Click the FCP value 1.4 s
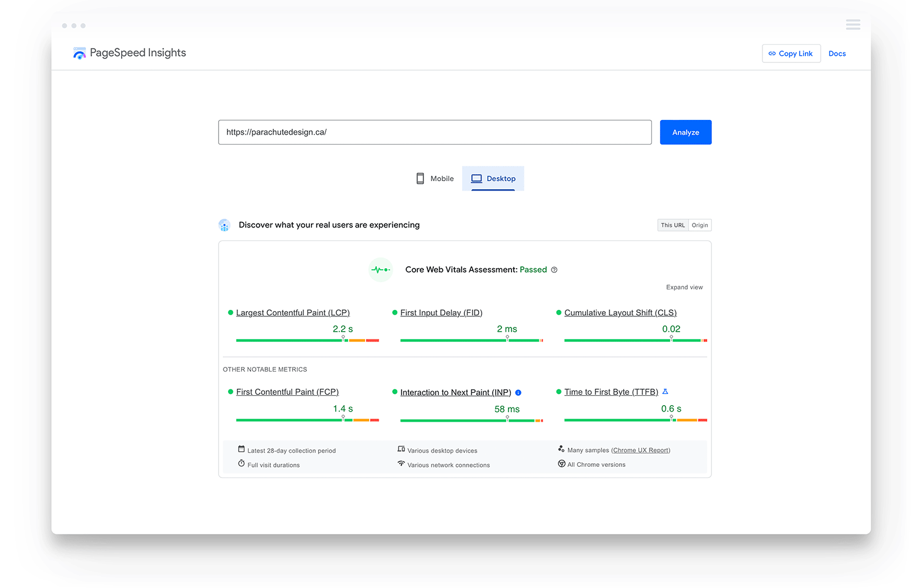This screenshot has width=923, height=588. [343, 409]
